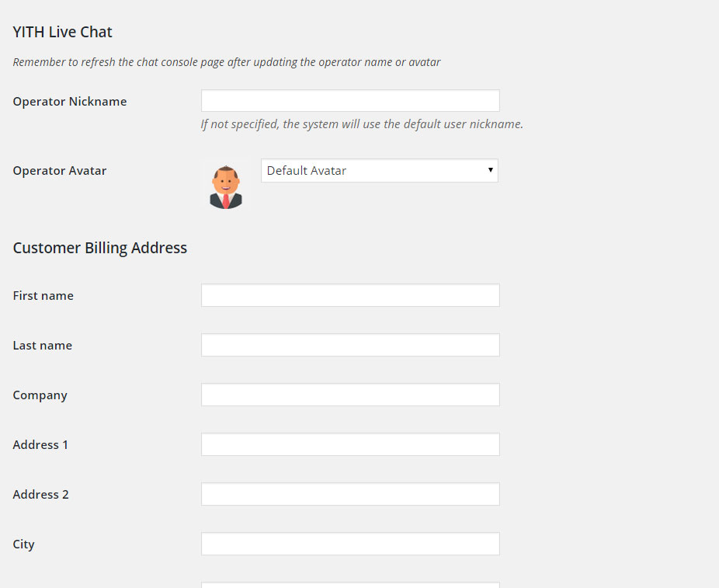Focus the Operator Nickname input field
This screenshot has height=588, width=719.
350,100
